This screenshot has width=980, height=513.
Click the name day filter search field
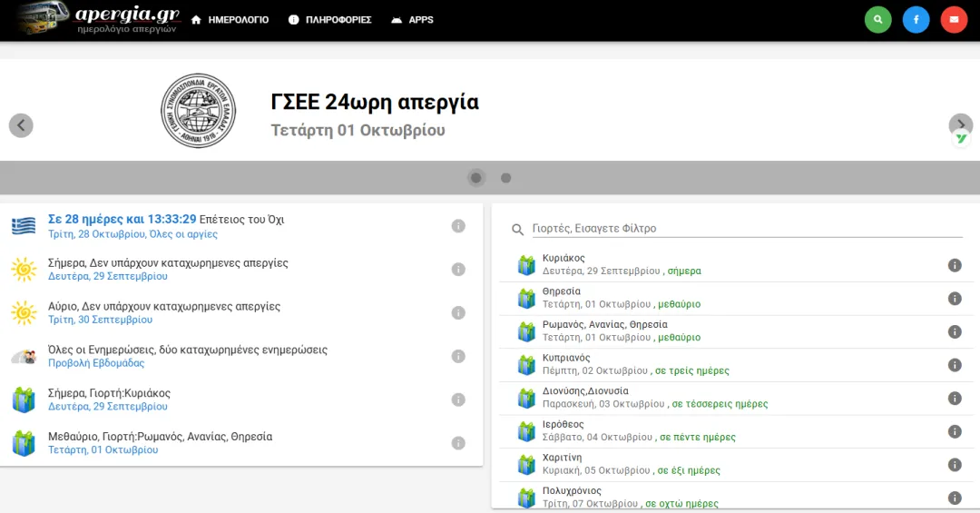point(744,229)
